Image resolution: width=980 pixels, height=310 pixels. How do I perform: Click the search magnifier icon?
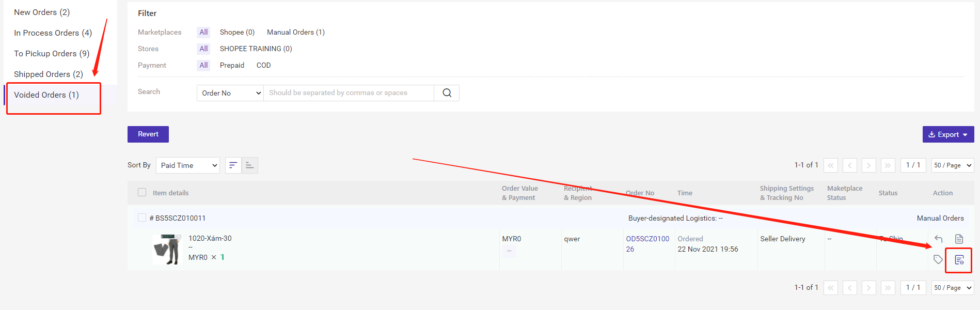(447, 93)
